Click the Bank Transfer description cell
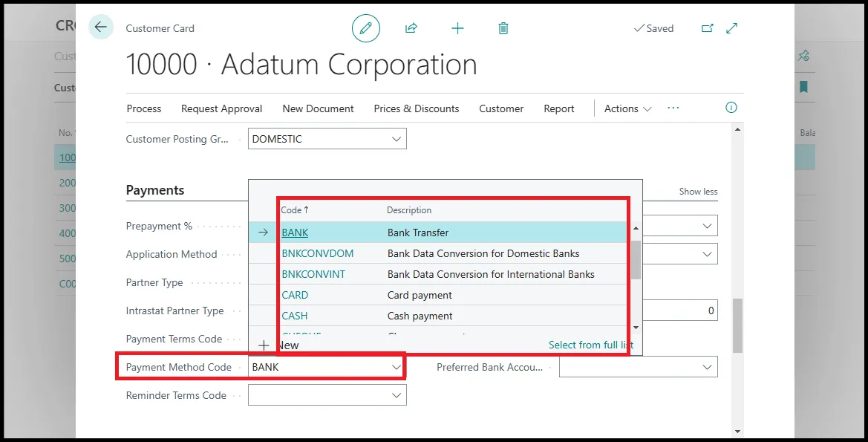This screenshot has width=868, height=442. (x=418, y=233)
